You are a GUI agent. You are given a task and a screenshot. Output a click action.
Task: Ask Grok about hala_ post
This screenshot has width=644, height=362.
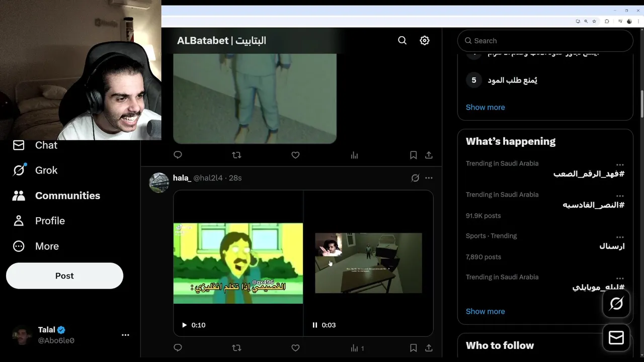(x=415, y=177)
